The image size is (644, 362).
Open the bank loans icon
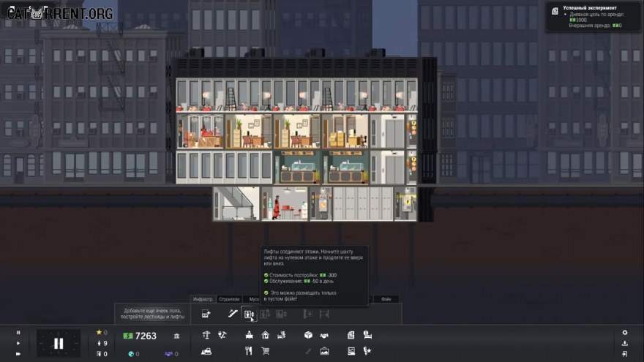[176, 336]
